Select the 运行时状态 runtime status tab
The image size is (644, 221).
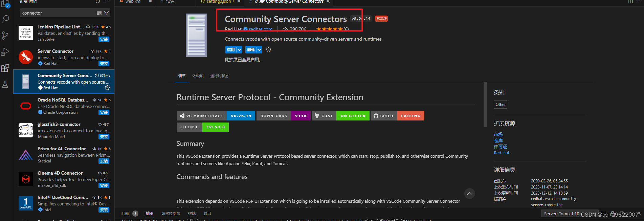pos(219,76)
